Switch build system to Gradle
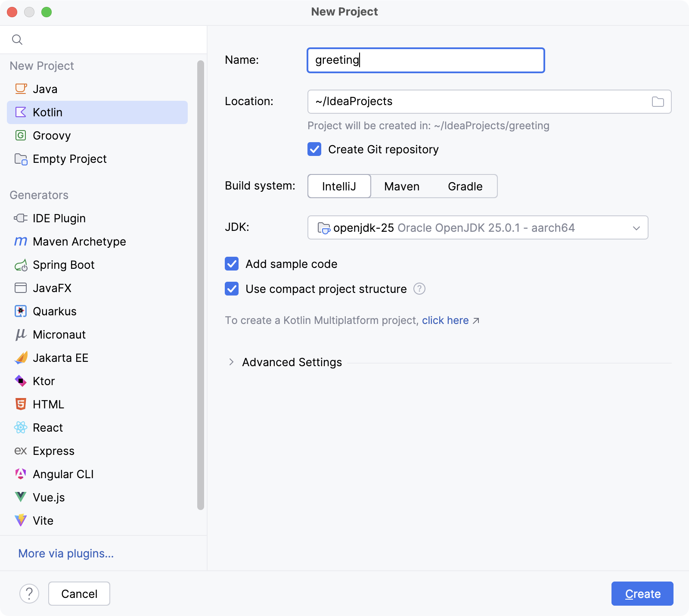This screenshot has height=616, width=689. click(x=465, y=186)
